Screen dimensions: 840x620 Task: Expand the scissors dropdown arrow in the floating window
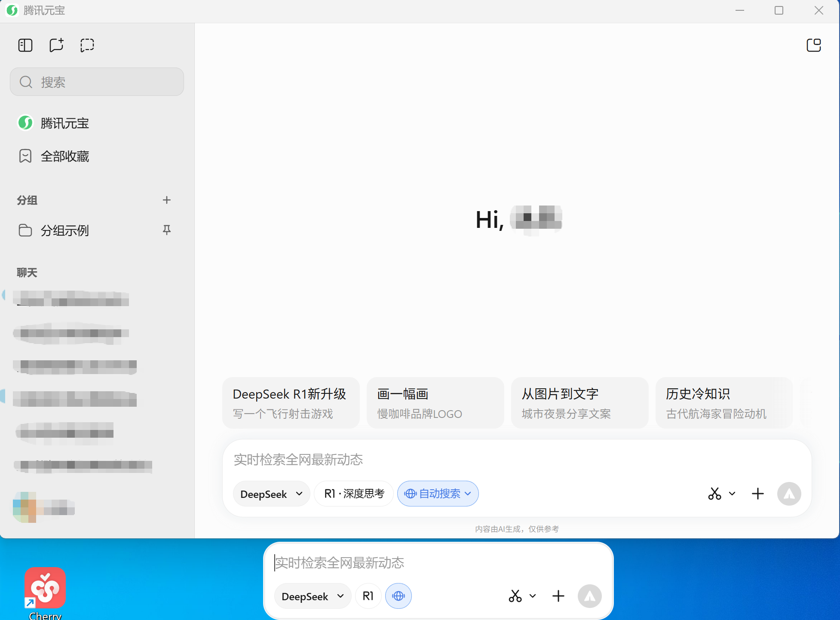click(533, 596)
